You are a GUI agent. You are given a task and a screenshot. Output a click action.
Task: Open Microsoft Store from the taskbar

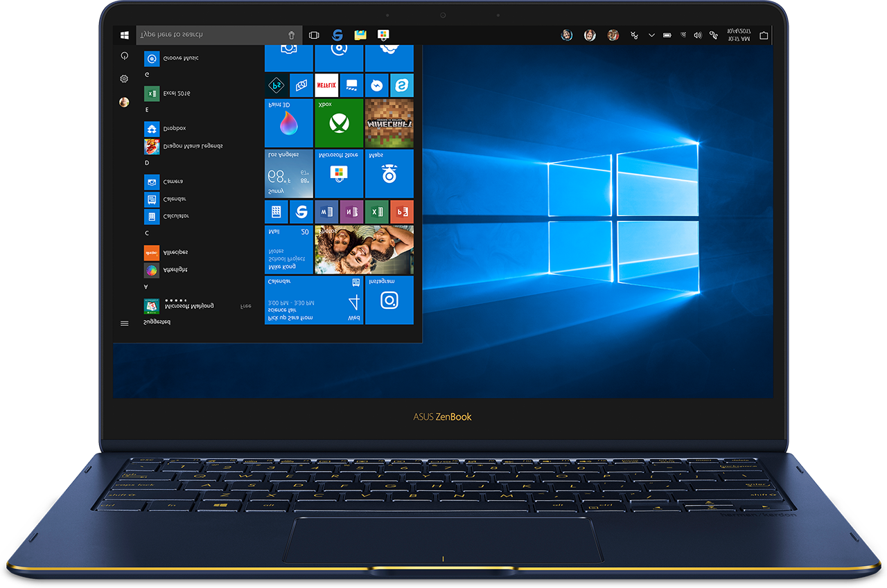click(x=383, y=35)
